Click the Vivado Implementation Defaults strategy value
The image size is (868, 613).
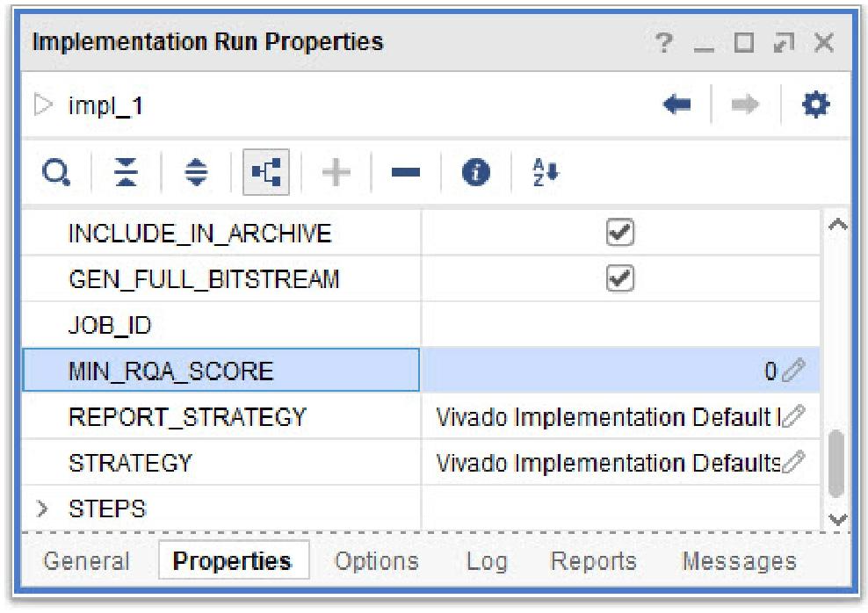(x=608, y=463)
